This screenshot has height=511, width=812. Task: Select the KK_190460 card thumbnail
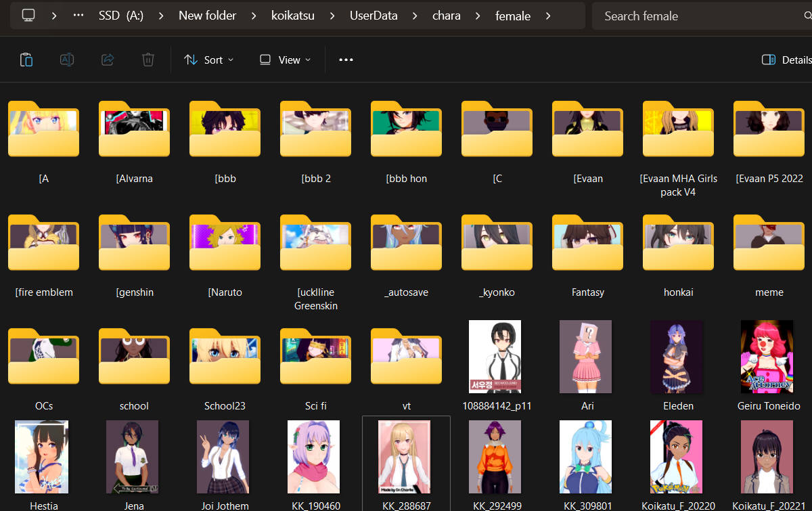coord(314,457)
